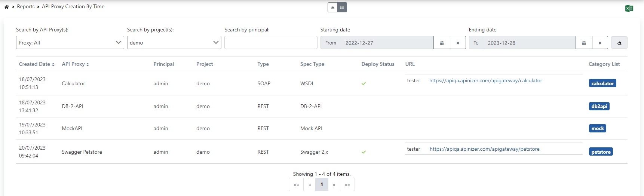Open the ending date calendar picker
This screenshot has width=644, height=196.
[x=584, y=43]
